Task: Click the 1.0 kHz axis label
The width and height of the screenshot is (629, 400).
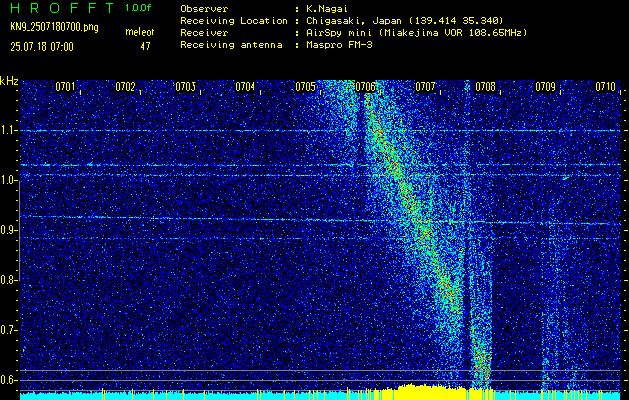Action: pyautogui.click(x=8, y=181)
